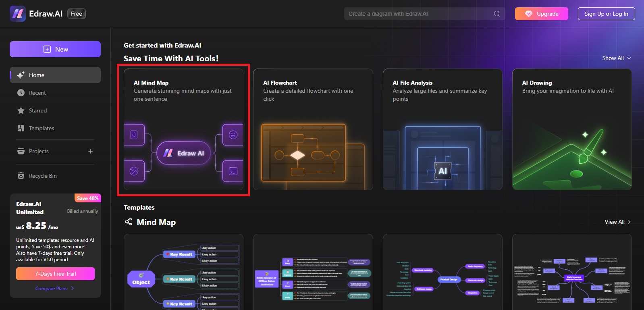644x310 pixels.
Task: Click the Billed annually label
Action: 83,211
